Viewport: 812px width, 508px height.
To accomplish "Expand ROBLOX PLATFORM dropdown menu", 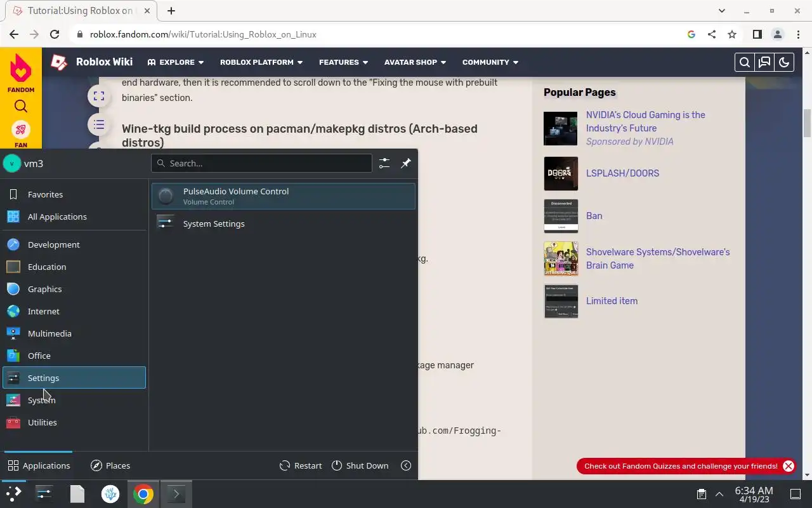I will point(261,62).
